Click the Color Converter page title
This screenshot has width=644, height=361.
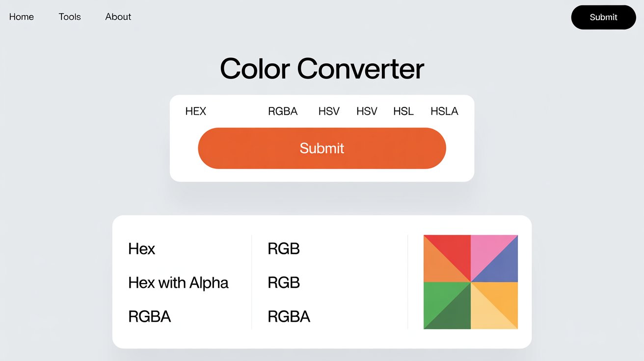322,69
